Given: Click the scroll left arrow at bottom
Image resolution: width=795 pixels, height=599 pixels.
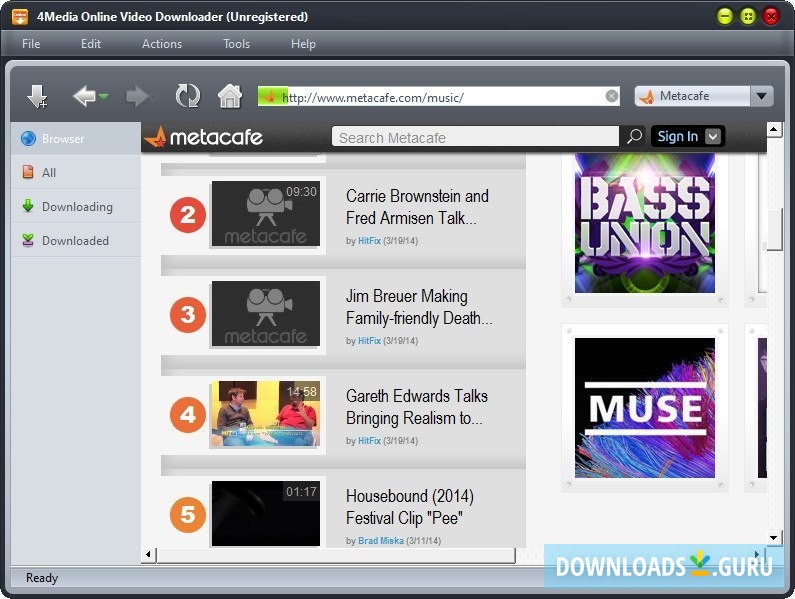Looking at the screenshot, I should click(x=148, y=554).
